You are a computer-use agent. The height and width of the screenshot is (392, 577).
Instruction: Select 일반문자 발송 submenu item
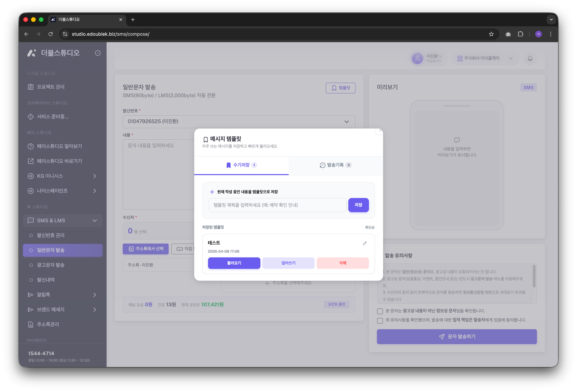[63, 250]
